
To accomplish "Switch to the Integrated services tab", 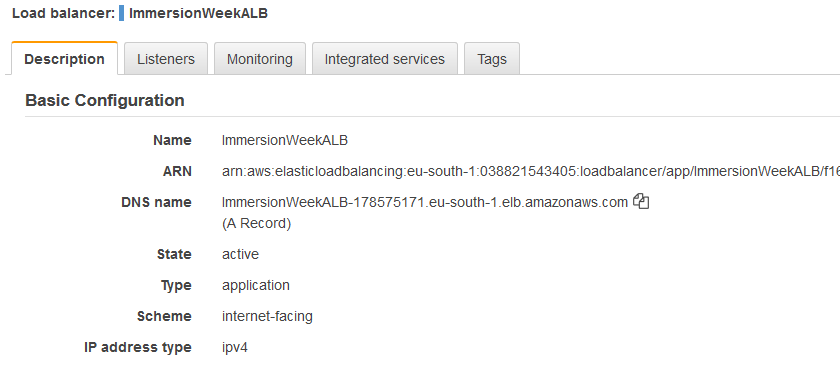I will pos(385,59).
